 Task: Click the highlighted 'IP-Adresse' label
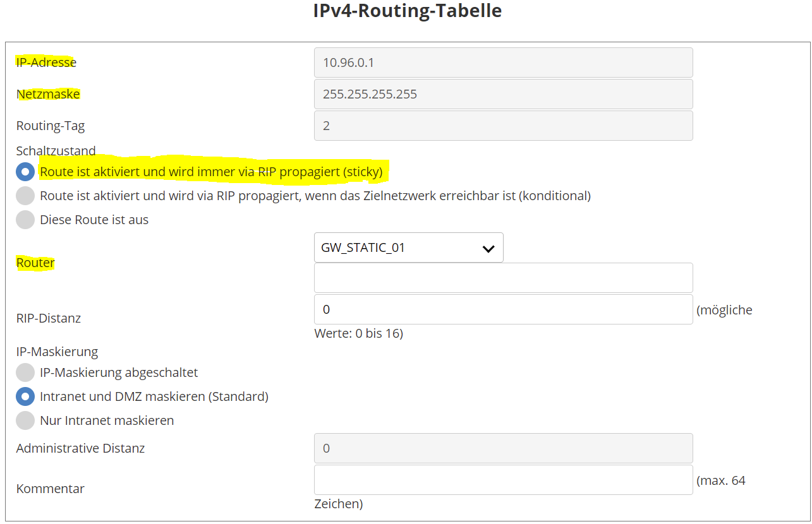point(46,63)
